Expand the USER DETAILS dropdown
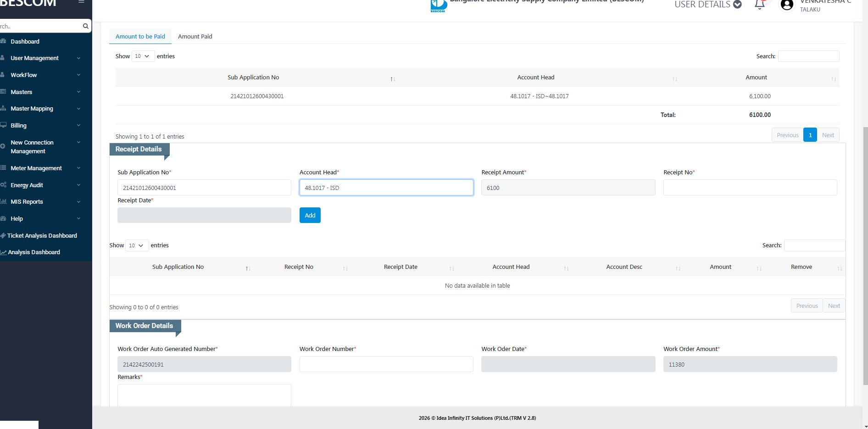The height and width of the screenshot is (429, 868). (707, 5)
